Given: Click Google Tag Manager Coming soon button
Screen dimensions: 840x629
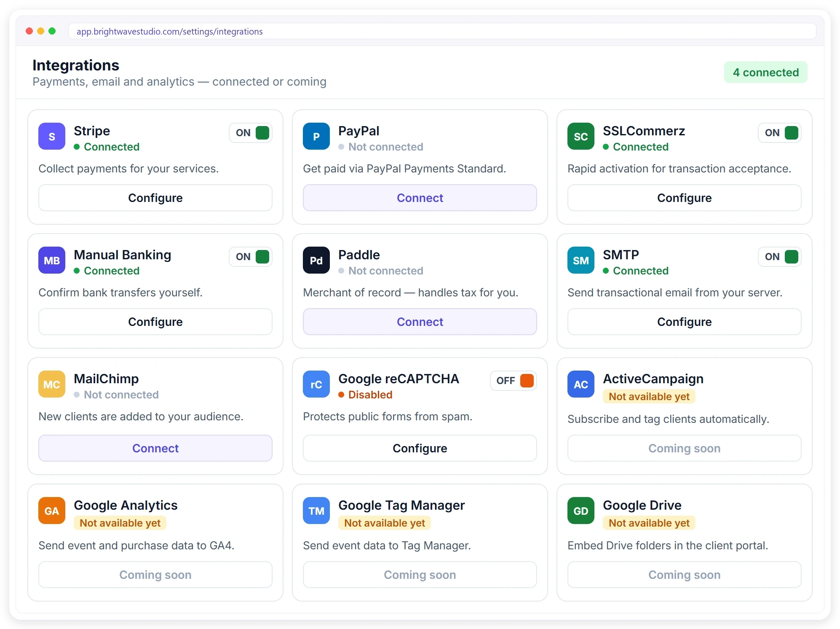Looking at the screenshot, I should coord(420,575).
